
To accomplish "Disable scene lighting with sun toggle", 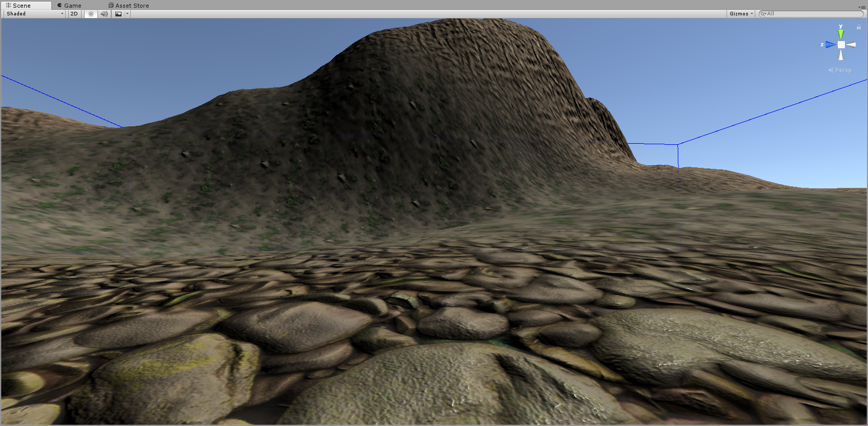I will tap(91, 14).
